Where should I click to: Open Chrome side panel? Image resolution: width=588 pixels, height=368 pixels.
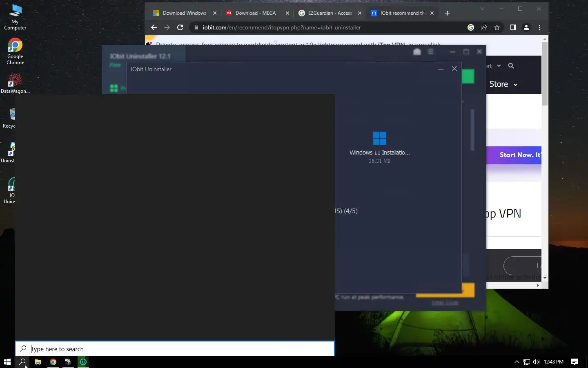tap(513, 27)
